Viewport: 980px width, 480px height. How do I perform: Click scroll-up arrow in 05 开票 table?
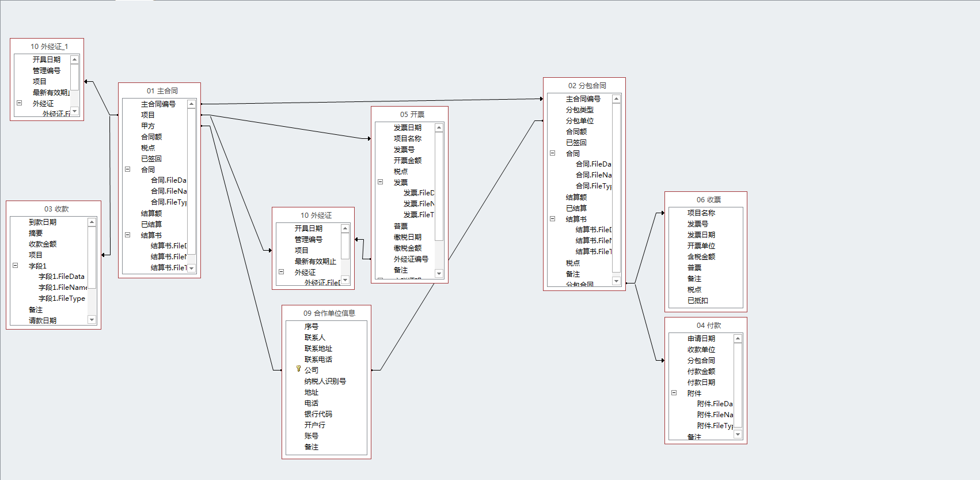point(439,127)
